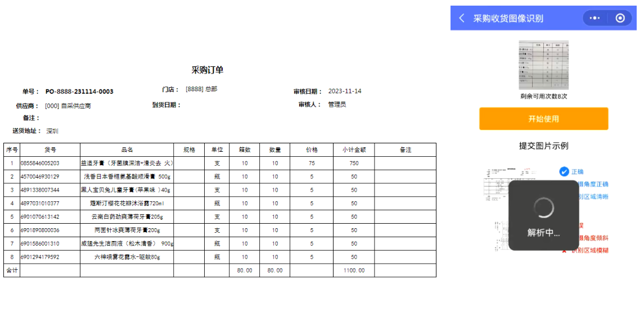
Task: Click the 采购收货图像识别 title
Action: click(508, 19)
